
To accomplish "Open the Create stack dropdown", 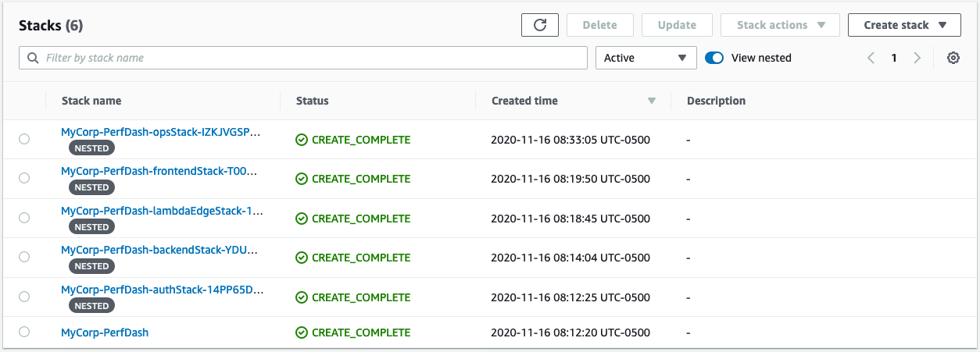I will click(904, 25).
